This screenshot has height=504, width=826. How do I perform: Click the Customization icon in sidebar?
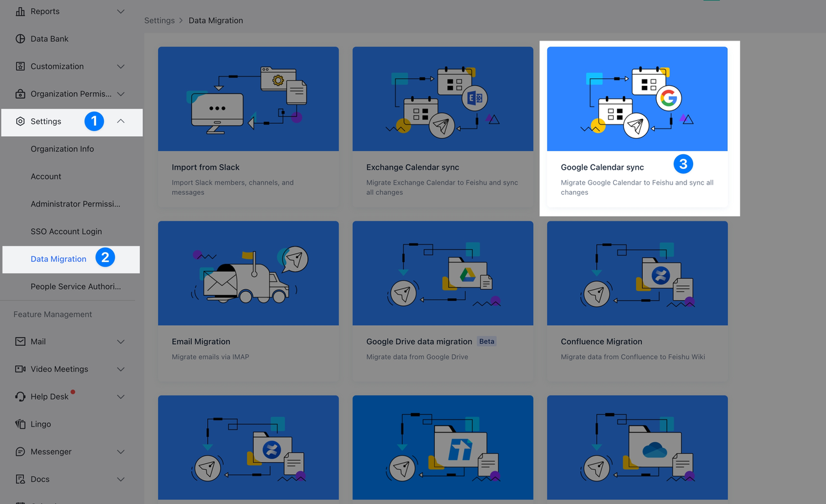tap(20, 66)
